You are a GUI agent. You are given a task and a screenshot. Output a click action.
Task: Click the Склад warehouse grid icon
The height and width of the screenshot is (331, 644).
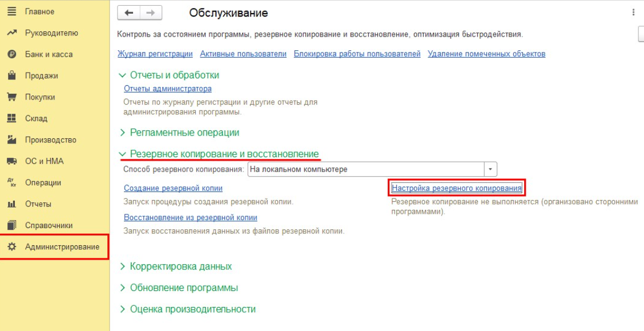[11, 118]
